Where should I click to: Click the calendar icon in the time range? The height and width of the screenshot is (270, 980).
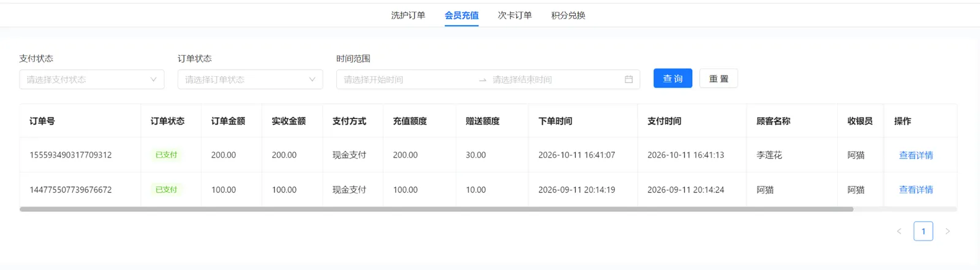point(628,79)
